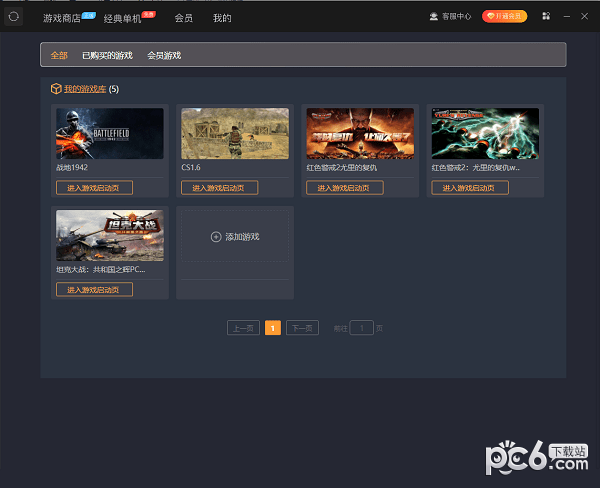
Task: Open the 经典单机 menu
Action: coord(122,18)
